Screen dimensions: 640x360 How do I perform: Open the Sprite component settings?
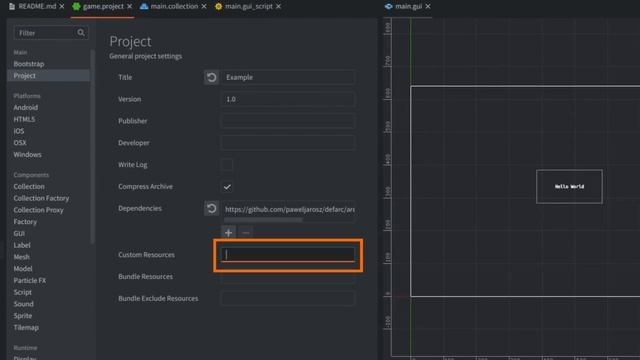(22, 316)
